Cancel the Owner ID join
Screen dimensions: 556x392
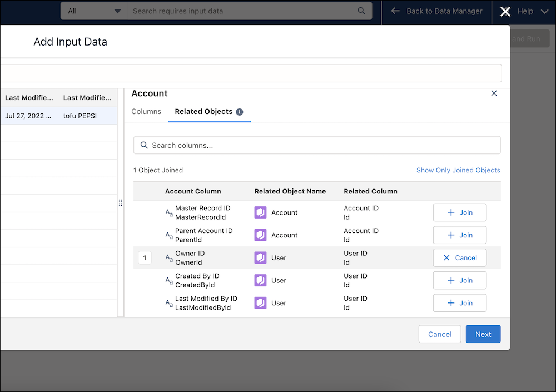tap(460, 258)
